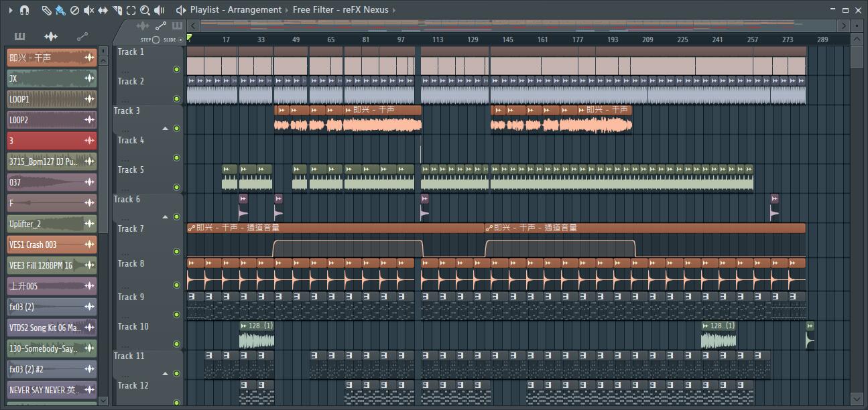Image resolution: width=868 pixels, height=410 pixels.
Task: Mute Track 5 with green LED
Action: pyautogui.click(x=177, y=187)
